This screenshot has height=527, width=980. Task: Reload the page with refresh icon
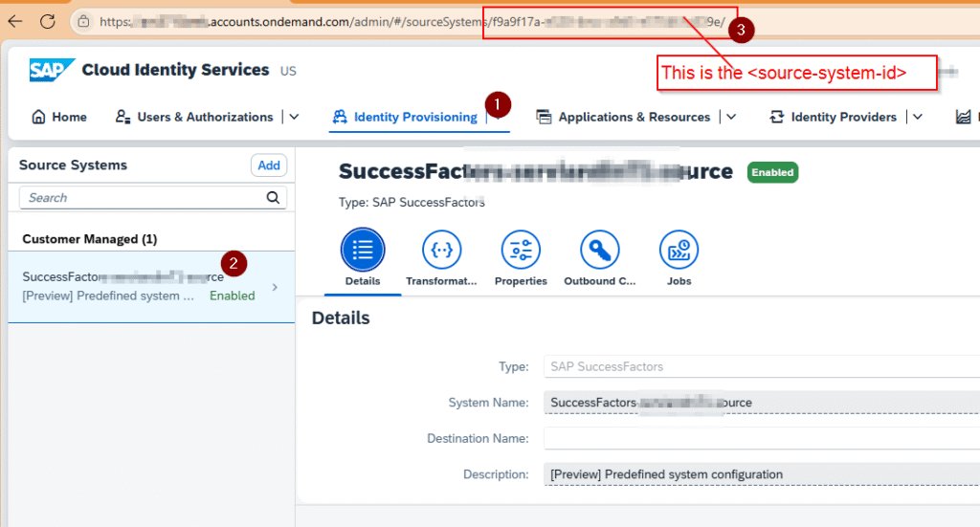(48, 21)
